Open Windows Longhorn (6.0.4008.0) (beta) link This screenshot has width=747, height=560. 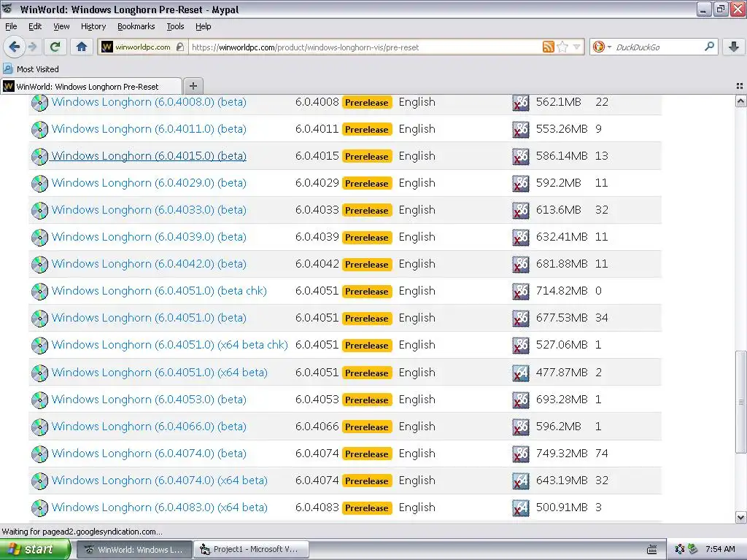click(x=149, y=102)
